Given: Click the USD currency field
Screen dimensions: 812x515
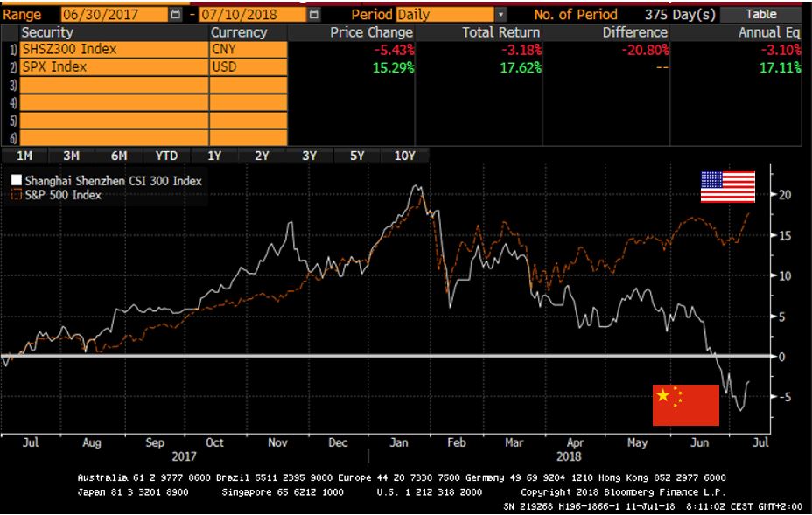Looking at the screenshot, I should point(248,67).
